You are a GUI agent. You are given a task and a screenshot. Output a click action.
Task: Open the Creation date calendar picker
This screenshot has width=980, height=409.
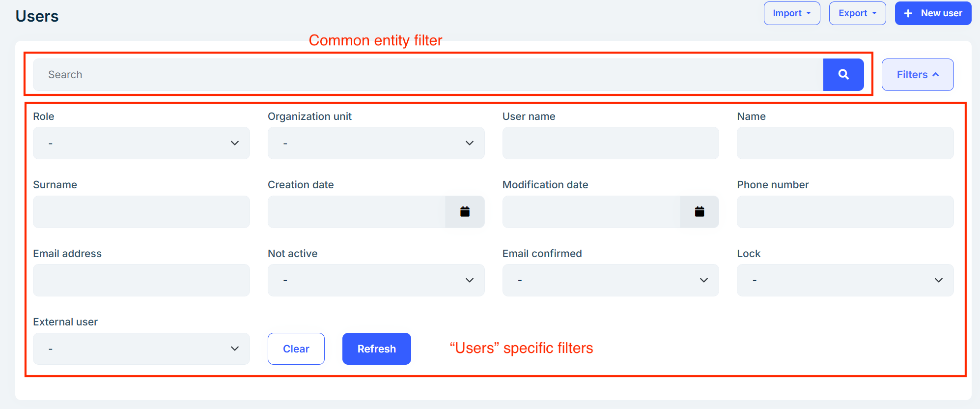point(465,212)
